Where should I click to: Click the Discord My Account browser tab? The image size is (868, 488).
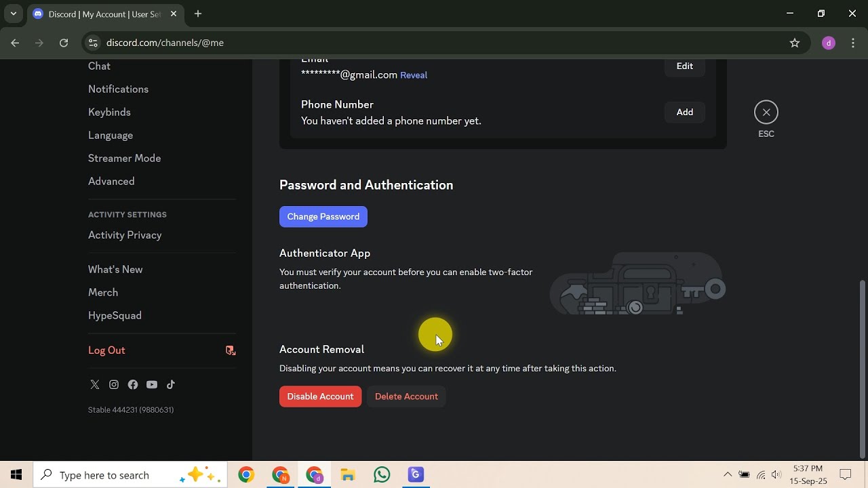pos(104,14)
